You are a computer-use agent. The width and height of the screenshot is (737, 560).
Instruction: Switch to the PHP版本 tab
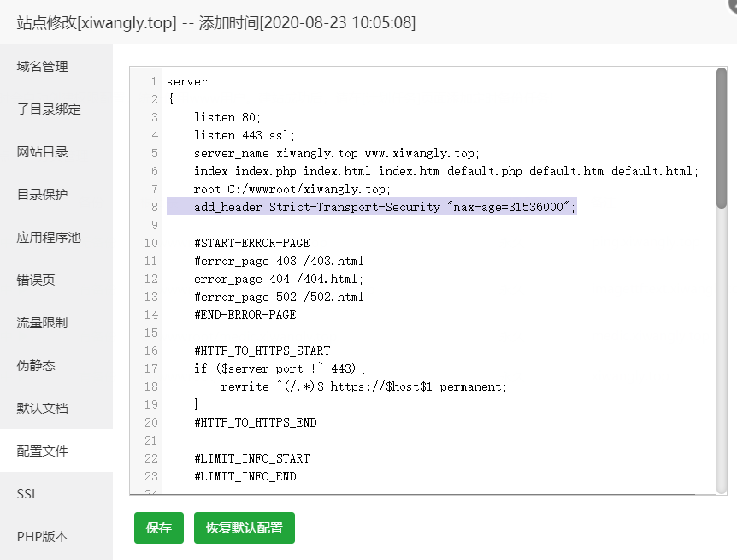(42, 537)
